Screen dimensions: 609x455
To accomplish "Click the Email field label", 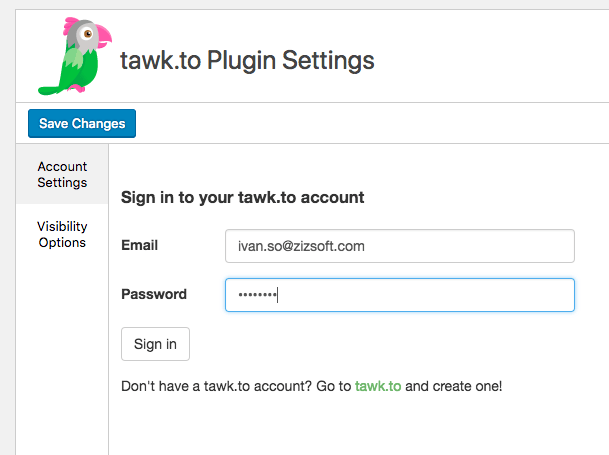I will [x=139, y=245].
